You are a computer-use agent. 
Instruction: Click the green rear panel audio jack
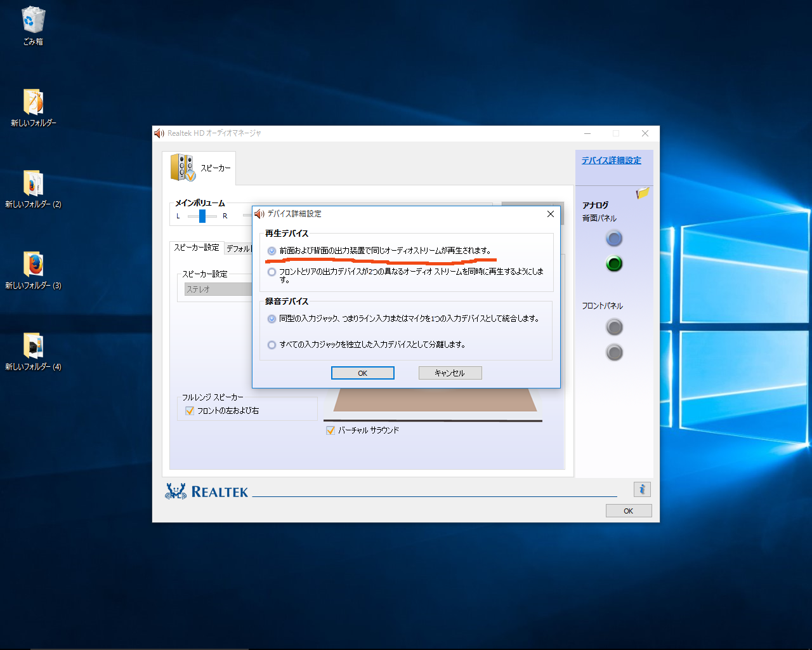click(x=614, y=263)
